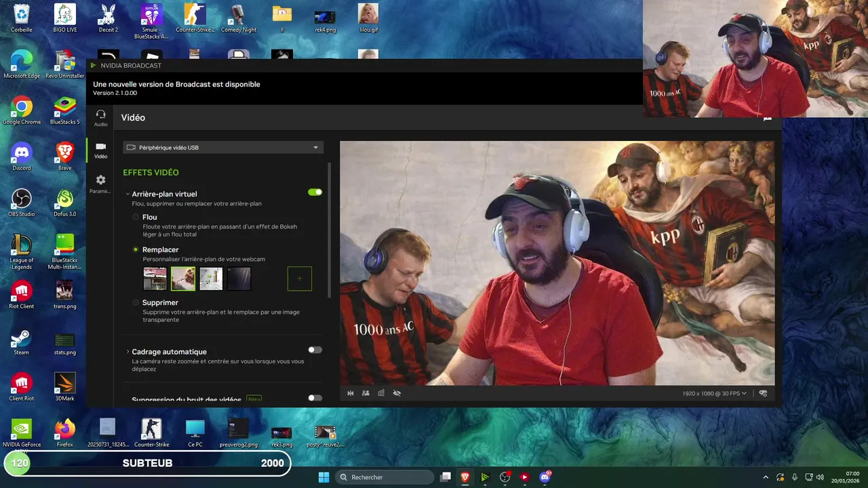Open the Périphérique vidéo USB dropdown
Viewport: 868px width, 488px height.
pyautogui.click(x=223, y=147)
